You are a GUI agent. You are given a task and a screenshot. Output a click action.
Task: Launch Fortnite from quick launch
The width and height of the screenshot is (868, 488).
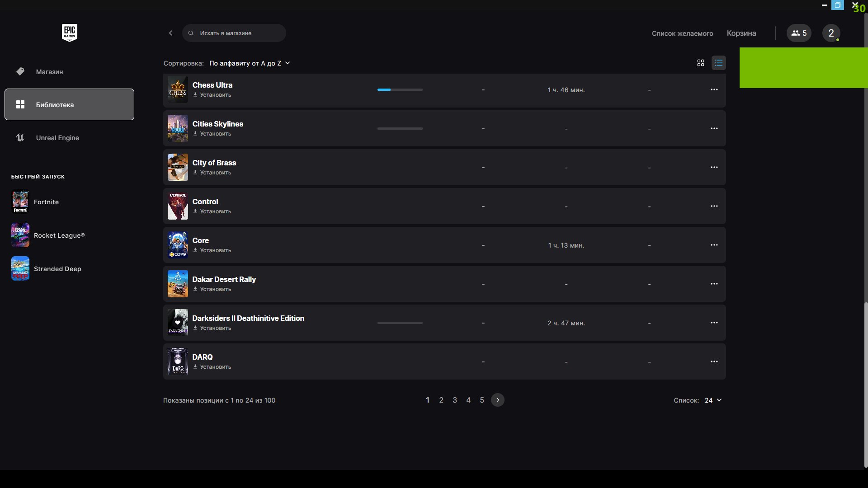(46, 202)
